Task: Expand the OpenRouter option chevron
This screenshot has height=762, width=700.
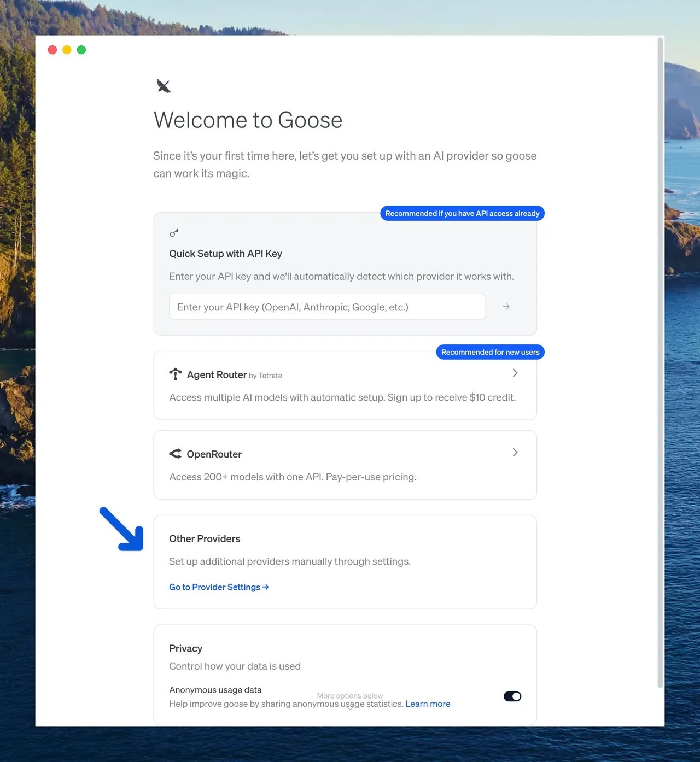Action: click(515, 452)
